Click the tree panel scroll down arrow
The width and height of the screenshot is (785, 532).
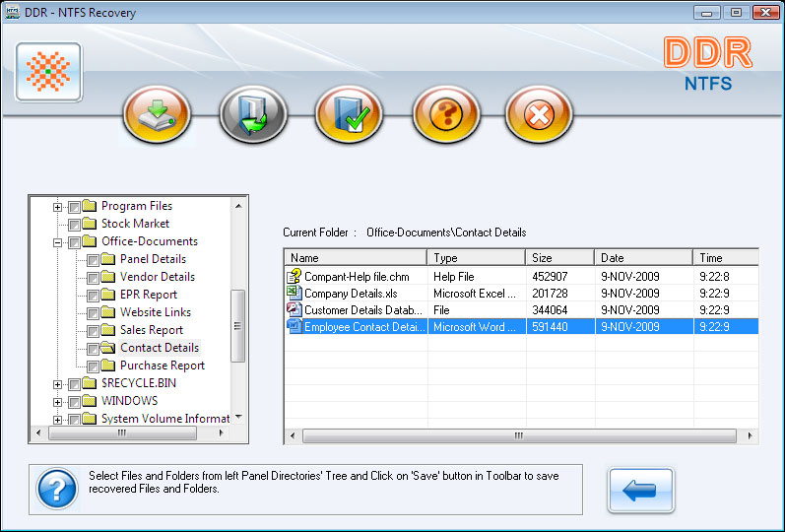238,417
